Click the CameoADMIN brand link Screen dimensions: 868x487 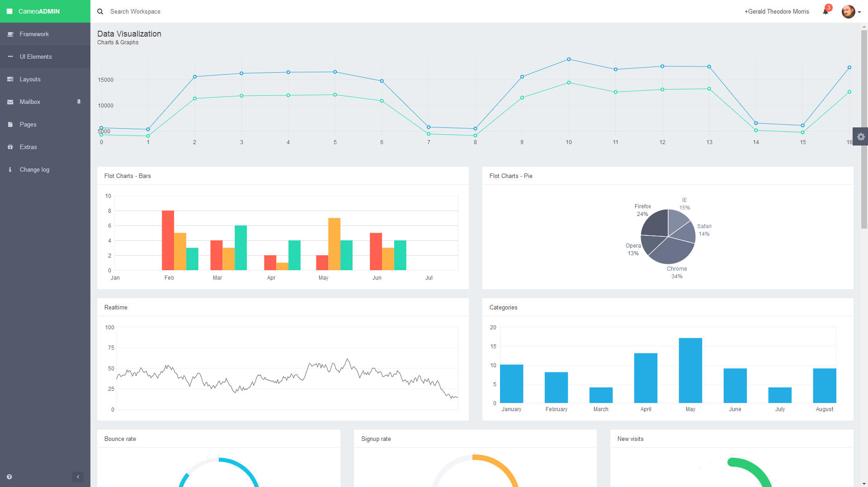pos(39,11)
